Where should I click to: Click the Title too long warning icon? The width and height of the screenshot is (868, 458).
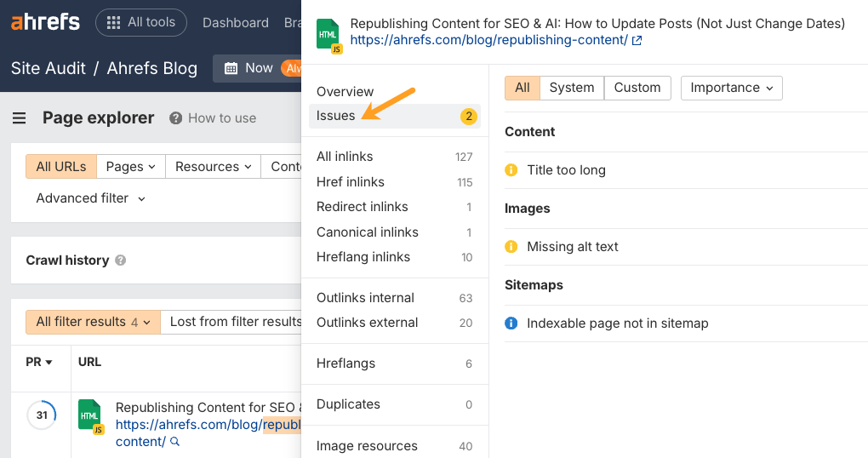pyautogui.click(x=511, y=170)
